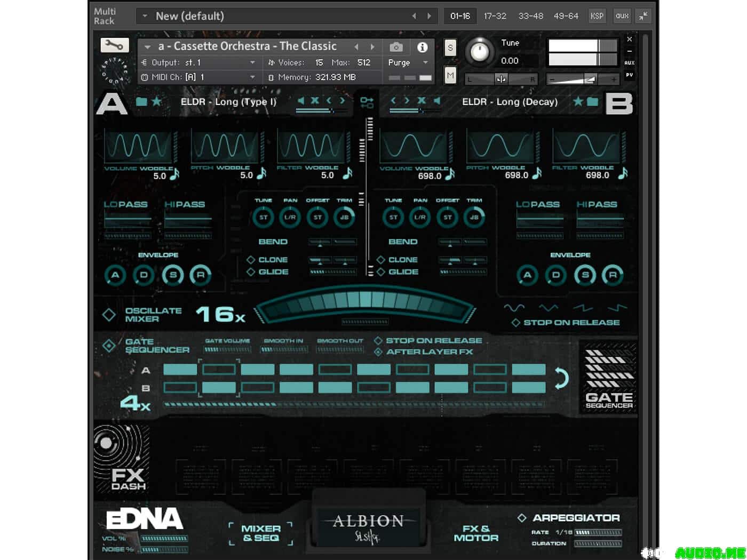
Task: Go to next multi preset arrow
Action: (x=429, y=16)
